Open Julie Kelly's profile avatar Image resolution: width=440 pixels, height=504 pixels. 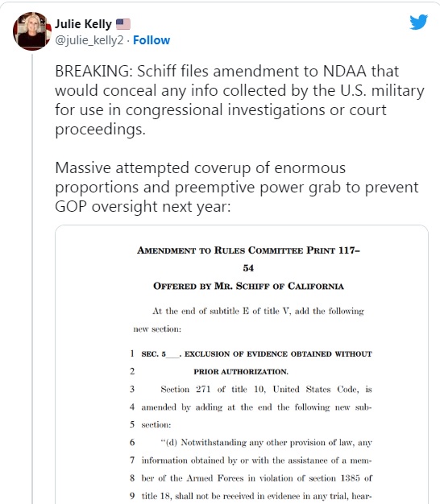[32, 31]
